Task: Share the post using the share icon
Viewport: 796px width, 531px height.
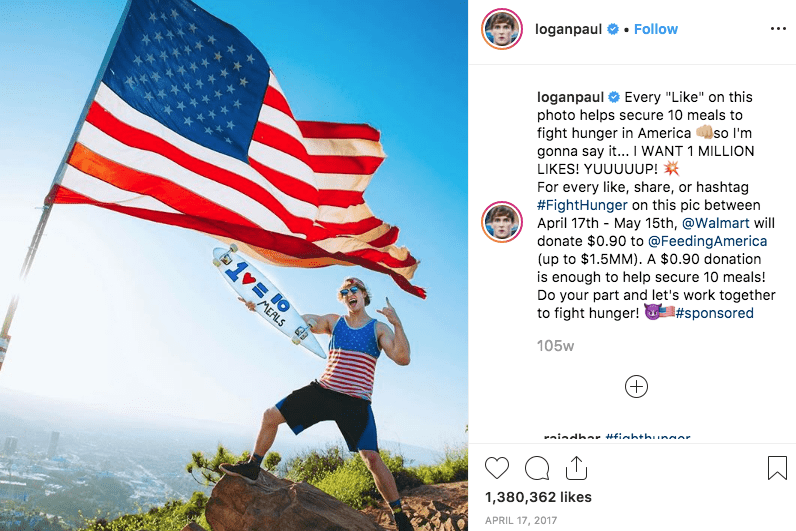Action: click(x=576, y=468)
